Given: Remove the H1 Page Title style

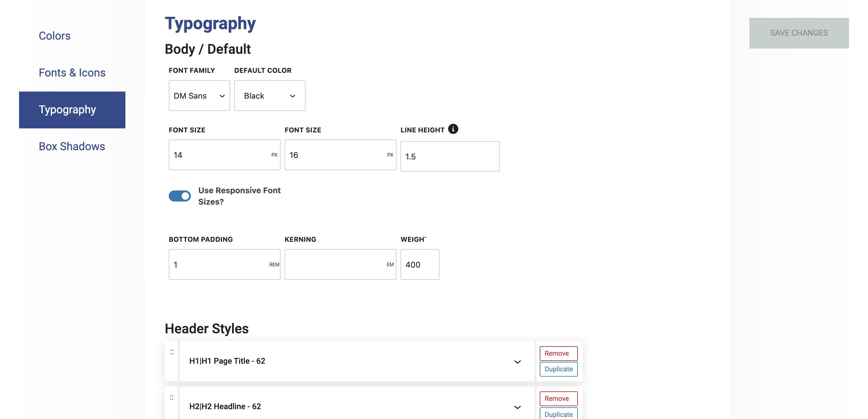Looking at the screenshot, I should 558,353.
